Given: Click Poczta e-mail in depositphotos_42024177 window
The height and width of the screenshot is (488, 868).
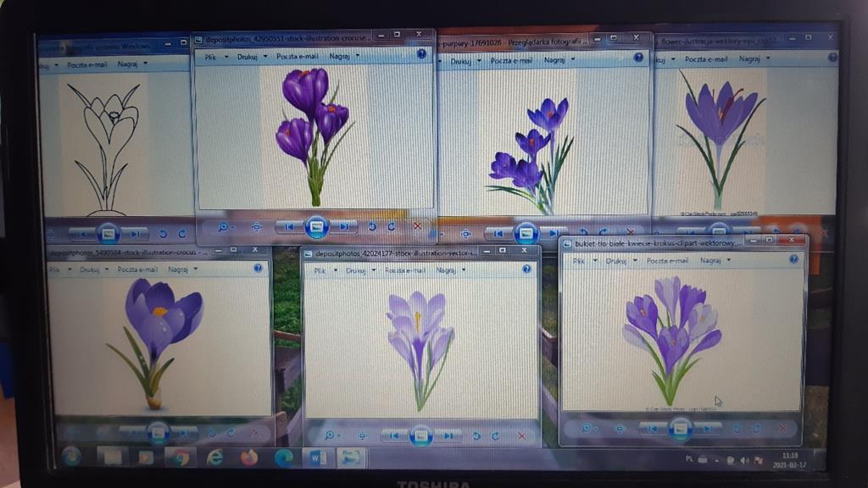Looking at the screenshot, I should [404, 270].
